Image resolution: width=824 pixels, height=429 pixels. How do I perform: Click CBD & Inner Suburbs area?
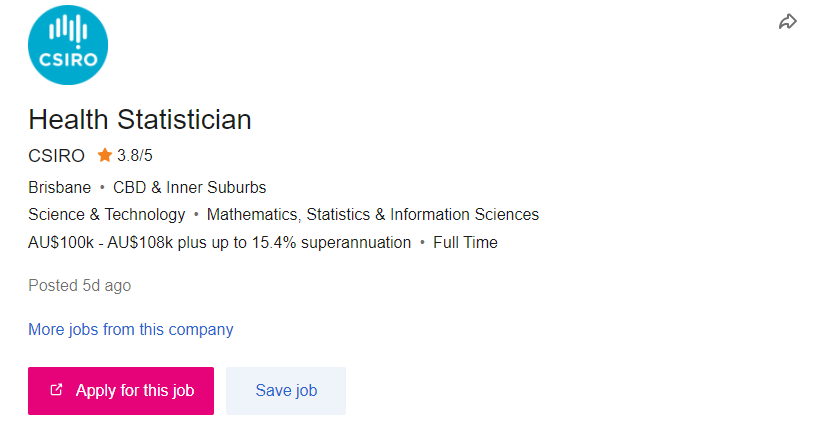[190, 187]
